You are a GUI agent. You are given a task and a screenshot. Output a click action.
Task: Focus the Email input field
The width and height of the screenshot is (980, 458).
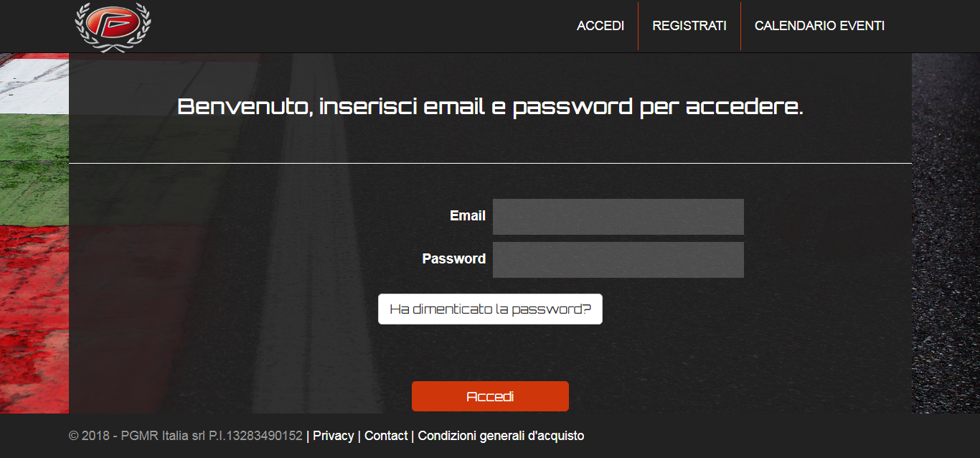(618, 217)
